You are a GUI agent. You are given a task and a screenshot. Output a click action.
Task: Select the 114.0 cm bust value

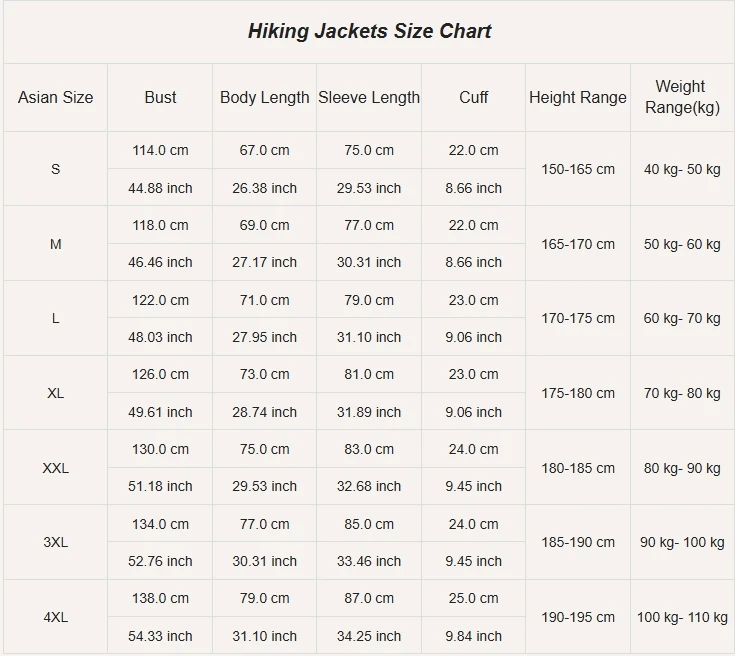(x=160, y=150)
